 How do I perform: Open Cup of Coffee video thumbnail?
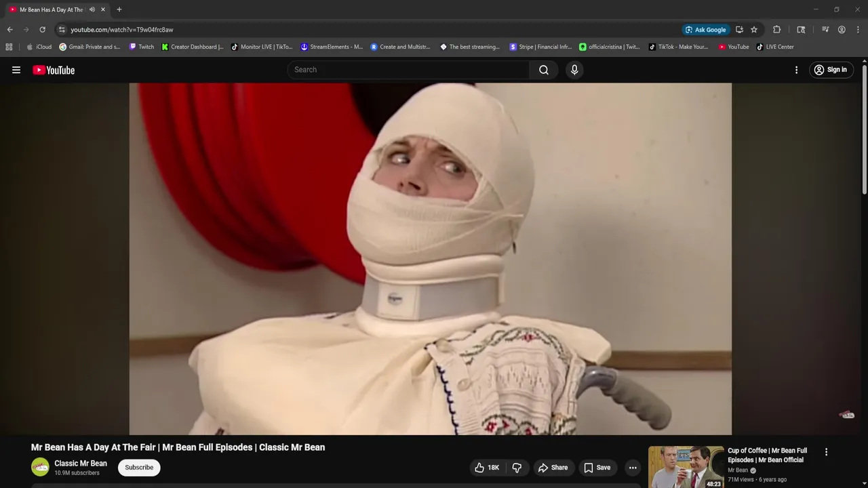click(686, 467)
